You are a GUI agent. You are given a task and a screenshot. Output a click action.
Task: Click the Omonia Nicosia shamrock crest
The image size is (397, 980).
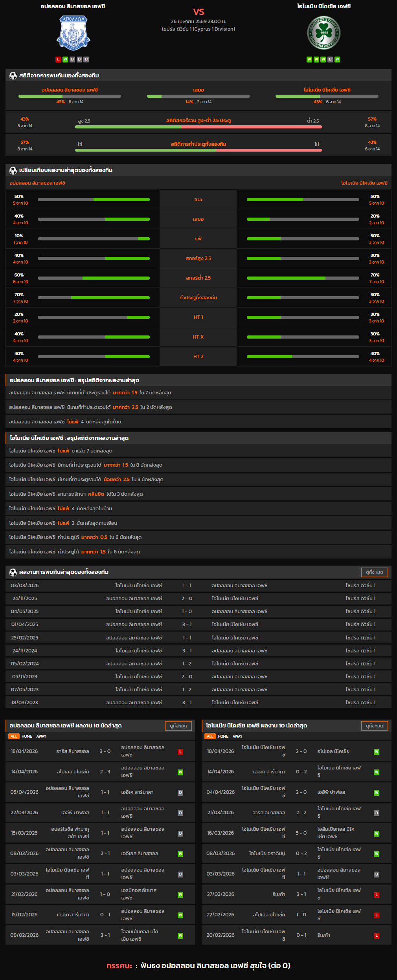[323, 33]
